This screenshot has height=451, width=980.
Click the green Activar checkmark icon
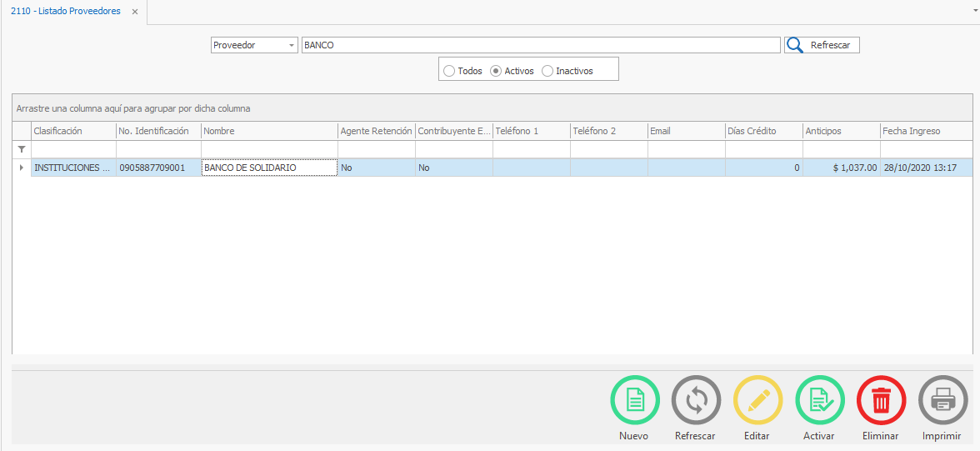click(820, 400)
